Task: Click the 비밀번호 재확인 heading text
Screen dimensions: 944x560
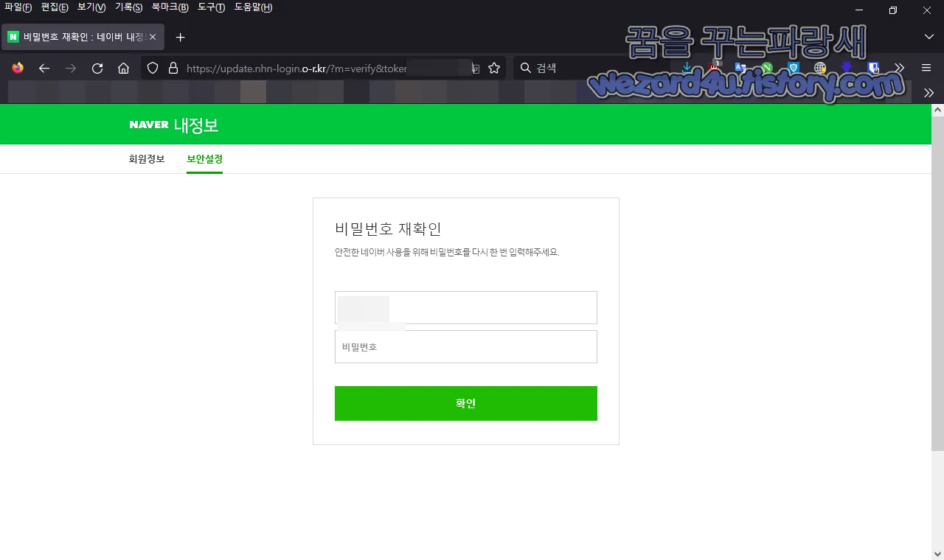Action: [x=388, y=228]
